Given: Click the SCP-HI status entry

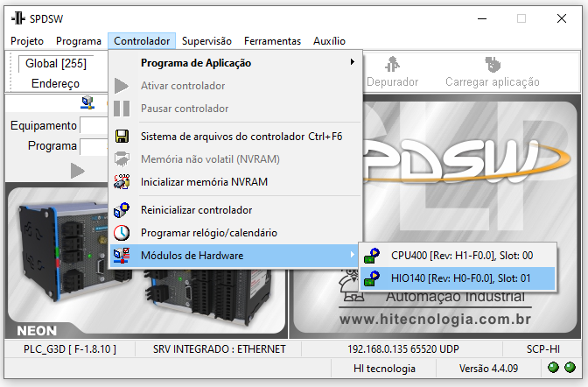Looking at the screenshot, I should [x=543, y=349].
